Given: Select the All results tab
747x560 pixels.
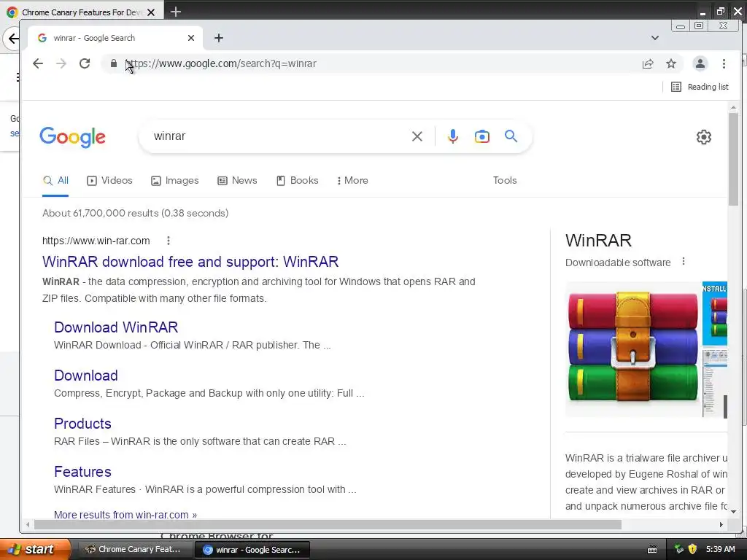Looking at the screenshot, I should pyautogui.click(x=55, y=181).
